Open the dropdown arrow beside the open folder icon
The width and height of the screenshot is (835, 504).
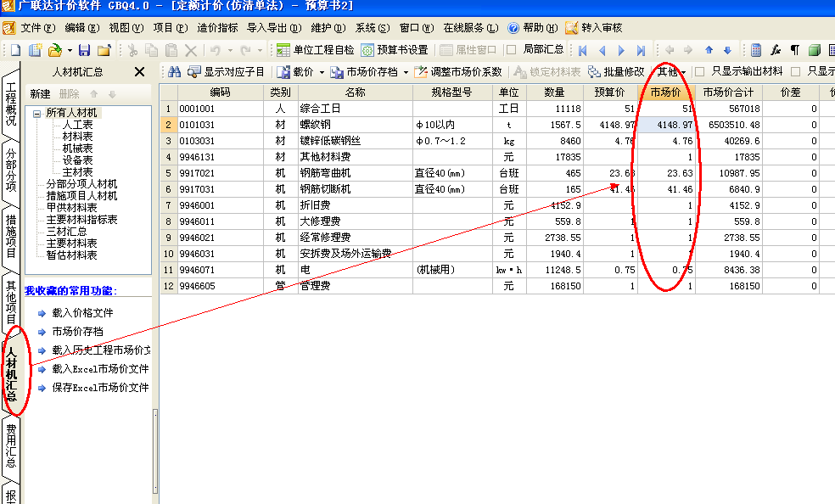tap(70, 51)
